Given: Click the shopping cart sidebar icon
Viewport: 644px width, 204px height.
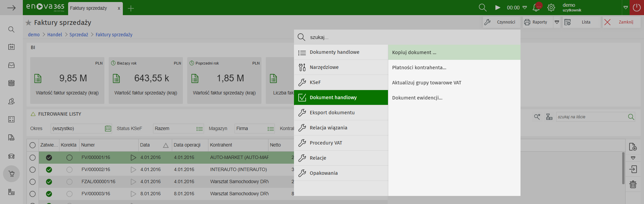Looking at the screenshot, I should click(x=11, y=174).
